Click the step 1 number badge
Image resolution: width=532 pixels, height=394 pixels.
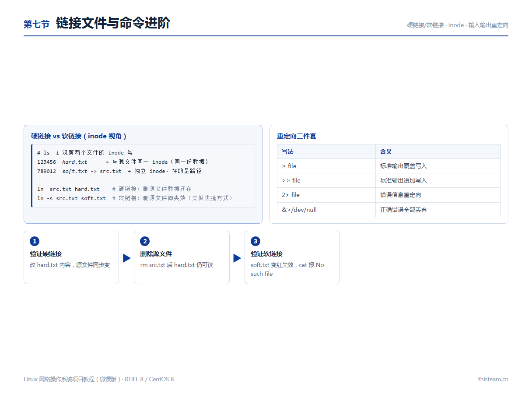click(35, 241)
